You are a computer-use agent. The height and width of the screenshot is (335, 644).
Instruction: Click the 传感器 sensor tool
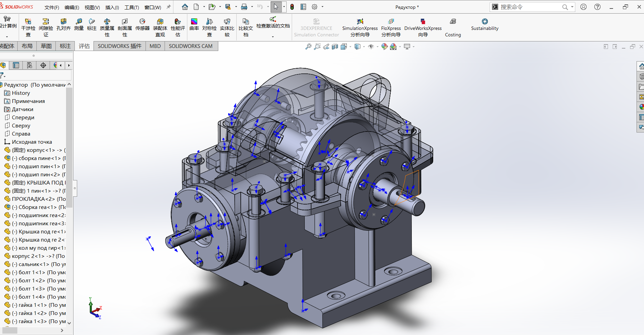(x=142, y=24)
